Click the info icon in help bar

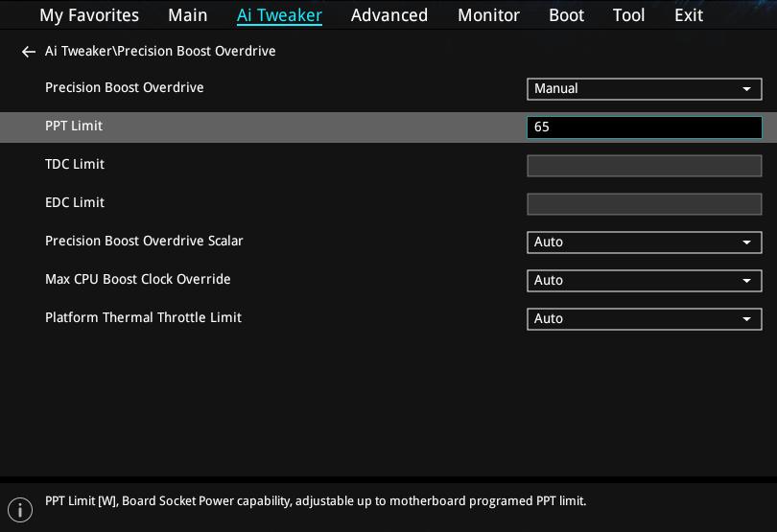pos(20,510)
